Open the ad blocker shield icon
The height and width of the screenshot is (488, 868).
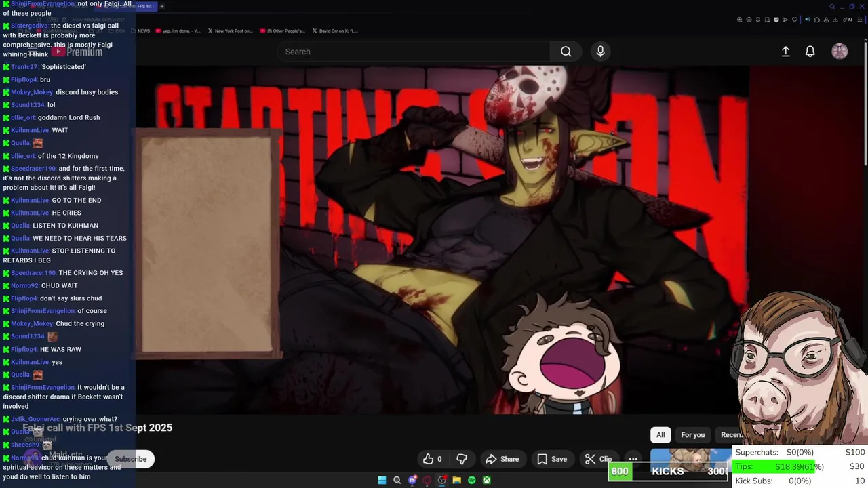tap(776, 20)
